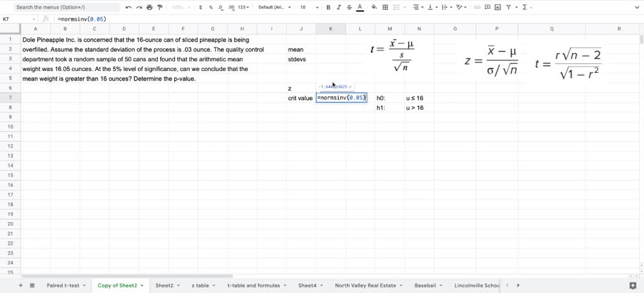Viewport: 644px width, 293px height.
Task: Click the borders icon
Action: 384,8
